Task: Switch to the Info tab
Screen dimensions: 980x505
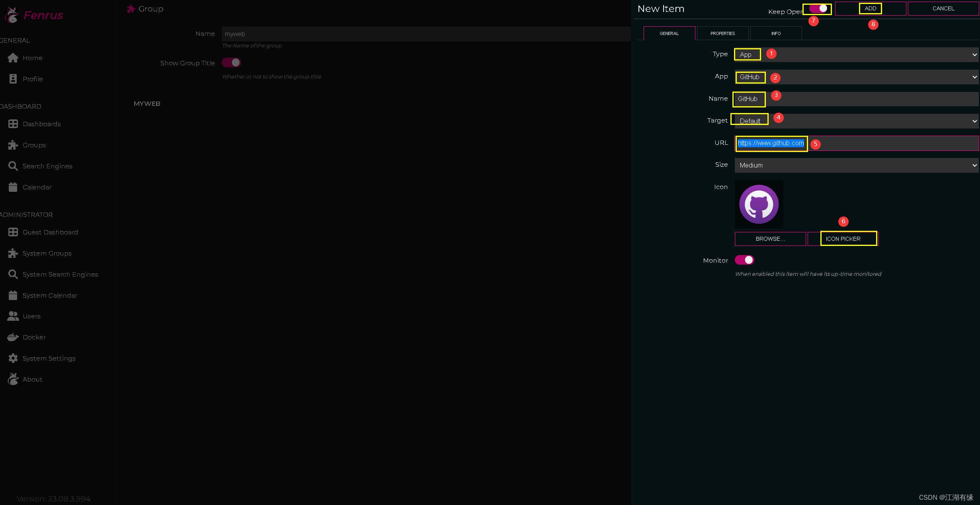Action: pos(775,33)
